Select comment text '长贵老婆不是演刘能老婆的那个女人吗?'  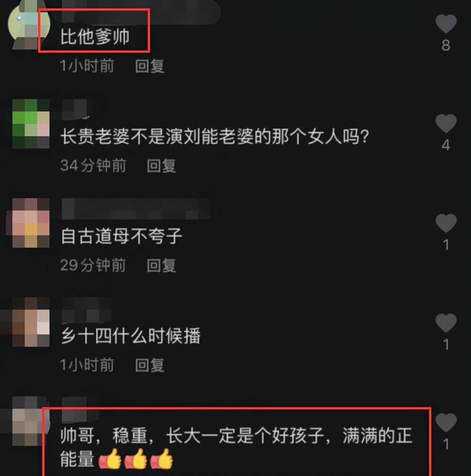215,136
